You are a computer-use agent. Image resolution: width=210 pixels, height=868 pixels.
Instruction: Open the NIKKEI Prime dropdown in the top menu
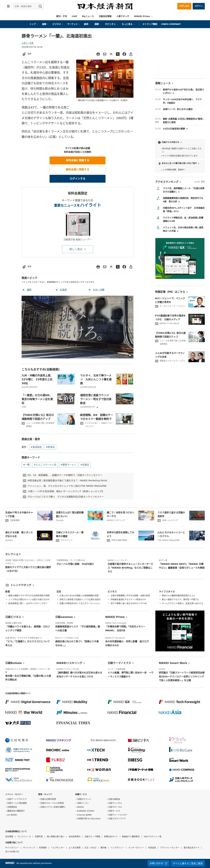[143, 16]
